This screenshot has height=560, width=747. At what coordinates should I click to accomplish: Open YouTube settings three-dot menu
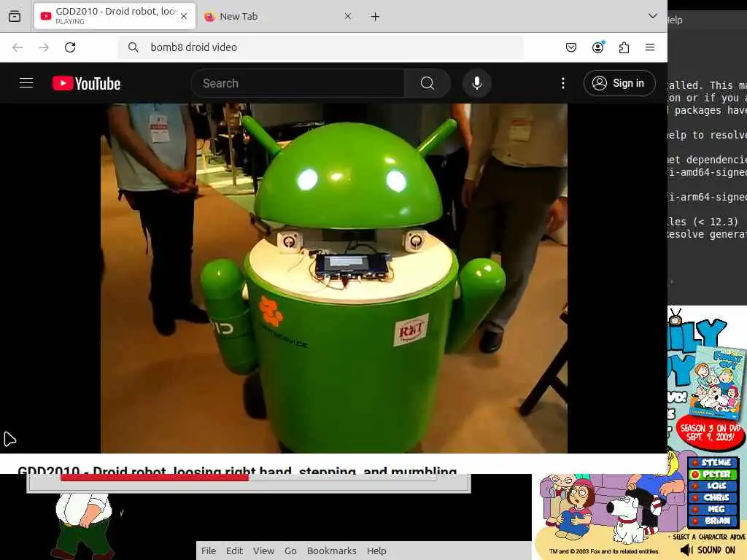pyautogui.click(x=563, y=83)
